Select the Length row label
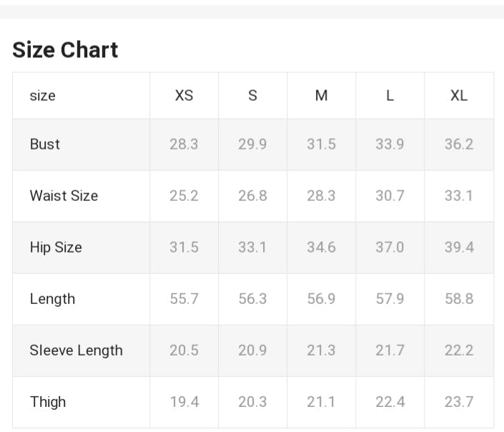The image size is (504, 432). pos(52,299)
